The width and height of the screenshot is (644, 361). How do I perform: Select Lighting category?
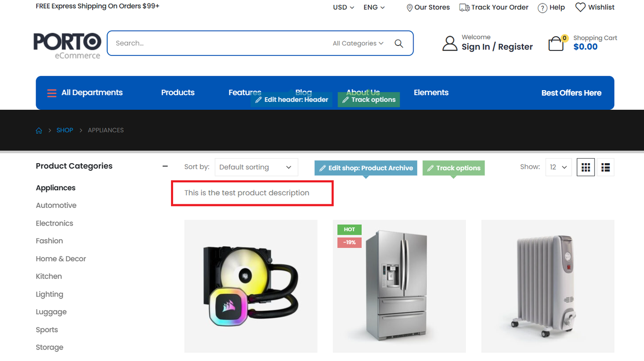click(x=49, y=294)
